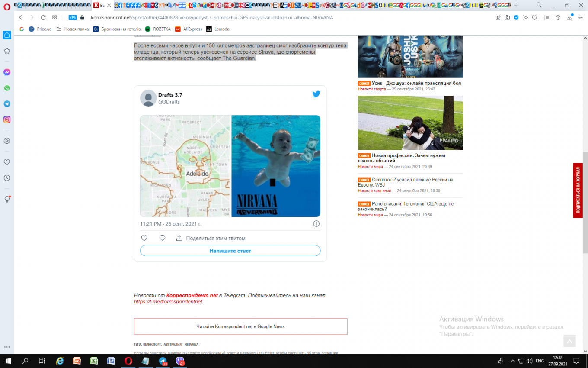Open the Easy Setup menu
The height and width of the screenshot is (368, 588).
tap(580, 18)
